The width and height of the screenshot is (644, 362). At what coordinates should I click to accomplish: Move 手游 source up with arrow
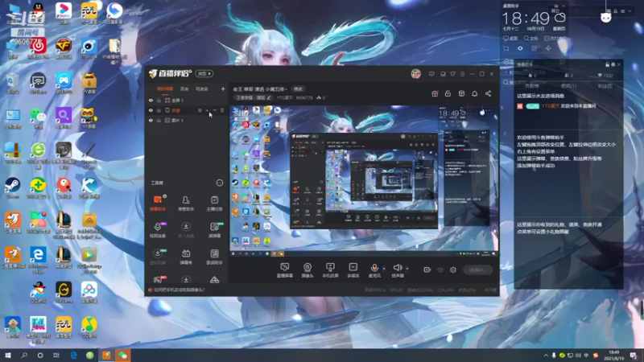[208, 110]
